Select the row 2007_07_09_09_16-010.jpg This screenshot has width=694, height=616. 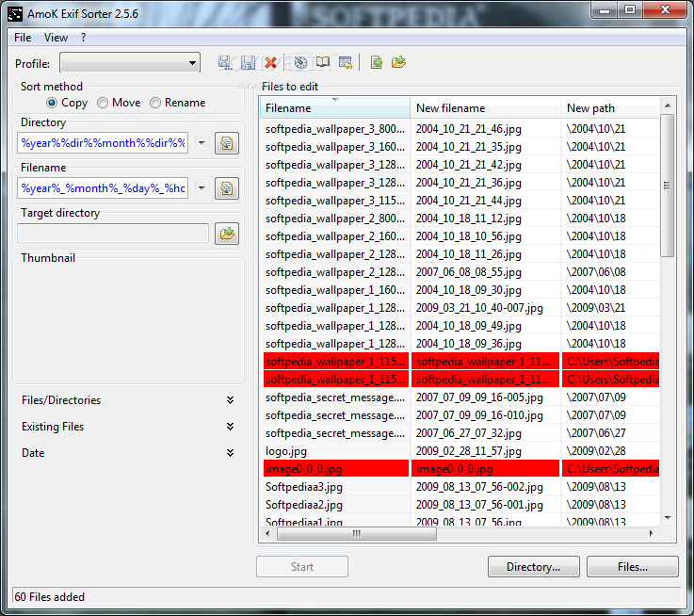460,415
